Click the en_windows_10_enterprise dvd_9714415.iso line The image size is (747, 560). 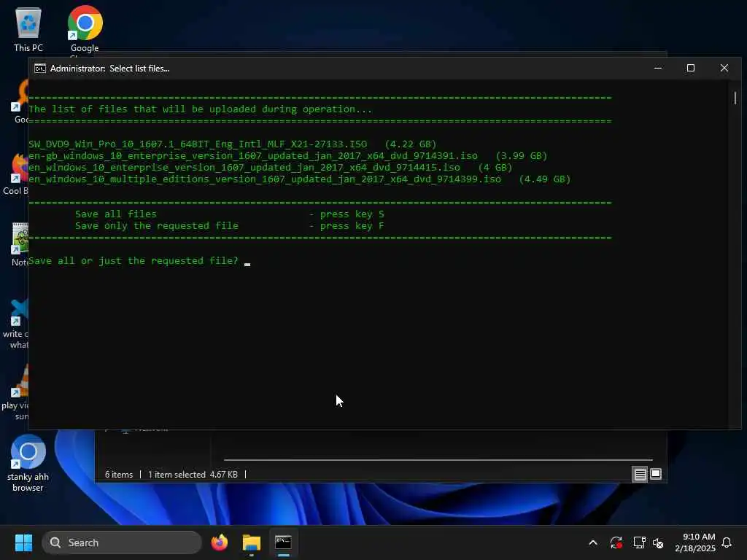tap(270, 168)
